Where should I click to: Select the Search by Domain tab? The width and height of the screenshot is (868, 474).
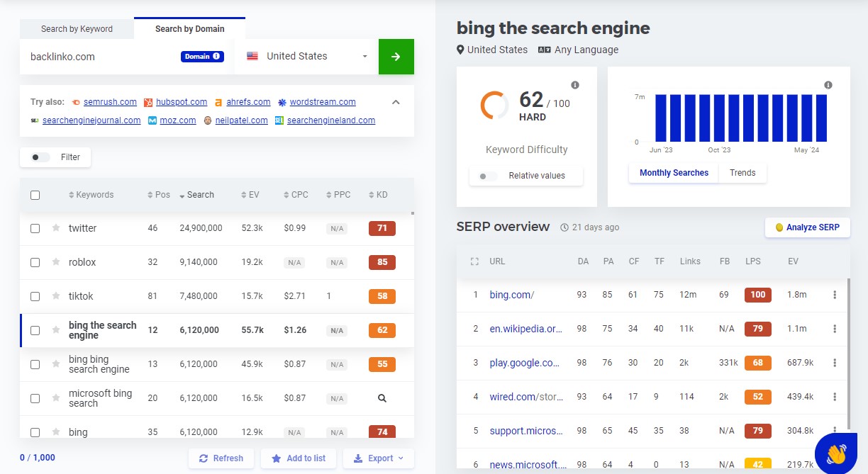pyautogui.click(x=190, y=29)
